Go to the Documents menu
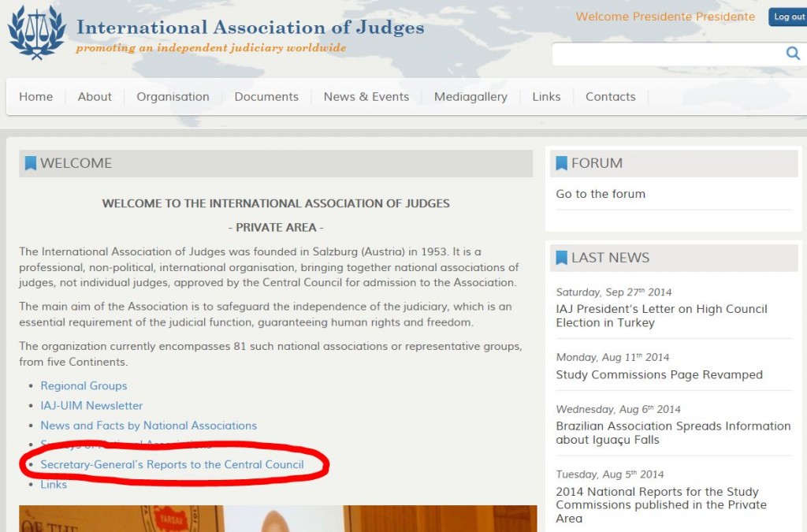Image resolution: width=807 pixels, height=532 pixels. pos(266,97)
